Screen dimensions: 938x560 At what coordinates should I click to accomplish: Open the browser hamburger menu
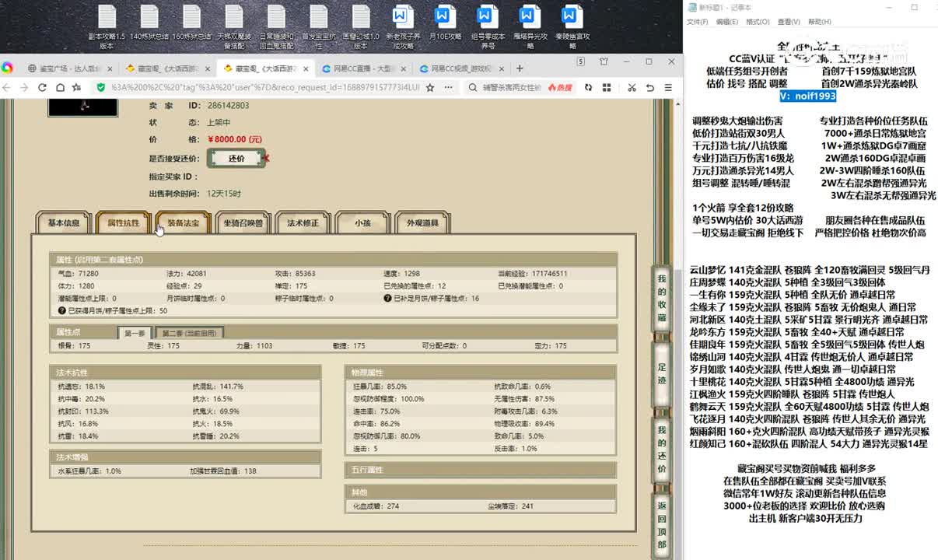point(668,88)
